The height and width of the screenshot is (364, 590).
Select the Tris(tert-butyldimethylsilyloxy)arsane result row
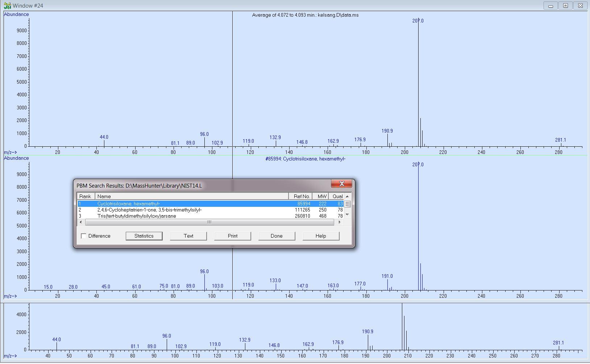point(181,216)
